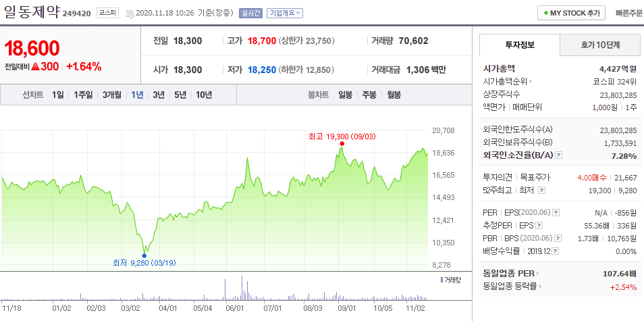
Task: Expand 동일업종 등락률 arrow link
Action: coord(540,287)
